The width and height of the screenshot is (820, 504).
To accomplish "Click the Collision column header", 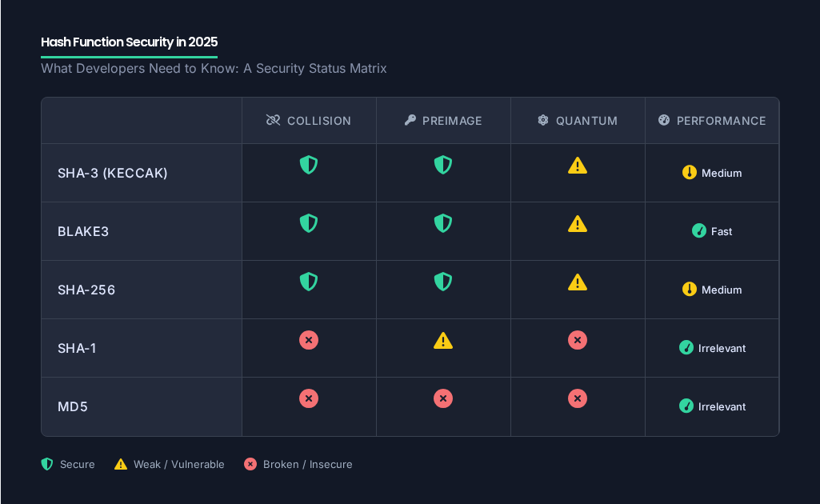I will coord(309,120).
